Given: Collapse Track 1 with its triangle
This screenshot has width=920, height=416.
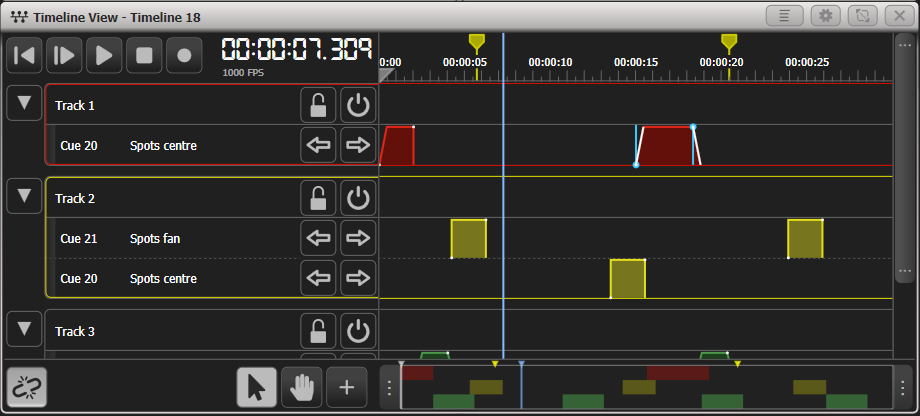Looking at the screenshot, I should click(24, 103).
